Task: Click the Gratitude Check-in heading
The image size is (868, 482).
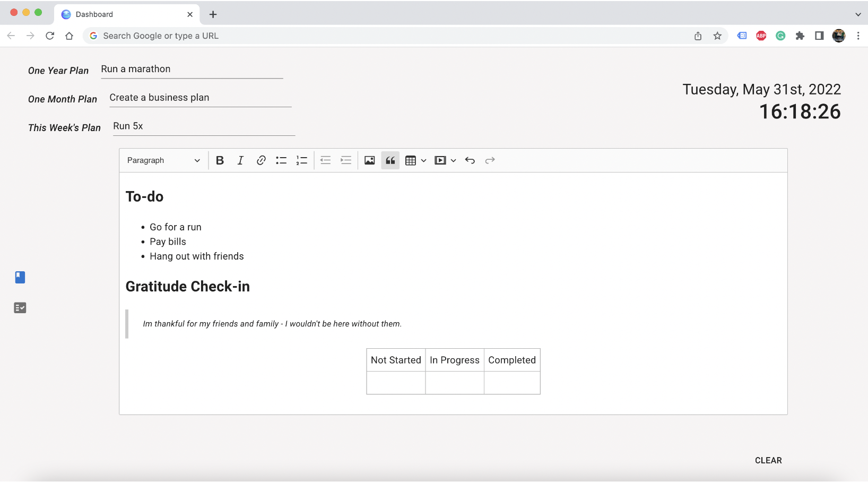Action: click(x=187, y=287)
